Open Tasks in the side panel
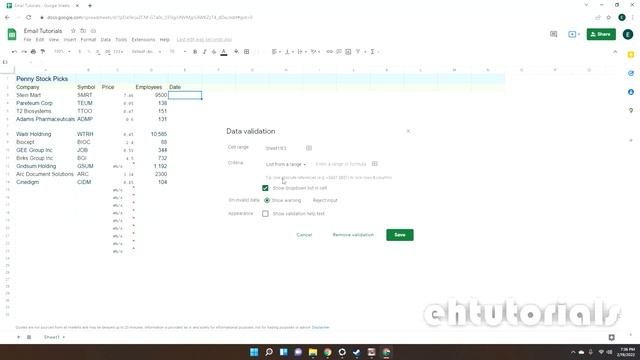 (631, 73)
